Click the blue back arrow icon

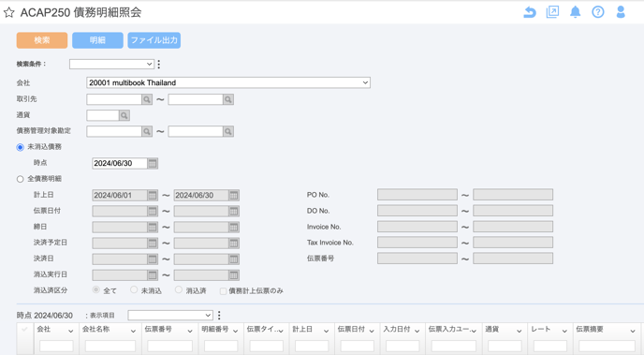(x=530, y=12)
